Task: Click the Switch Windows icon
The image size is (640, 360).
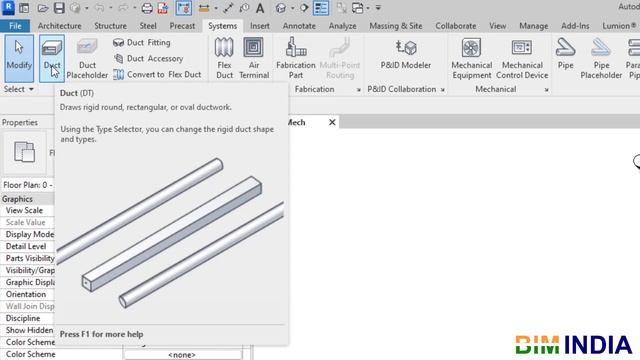Action: pyautogui.click(x=357, y=8)
